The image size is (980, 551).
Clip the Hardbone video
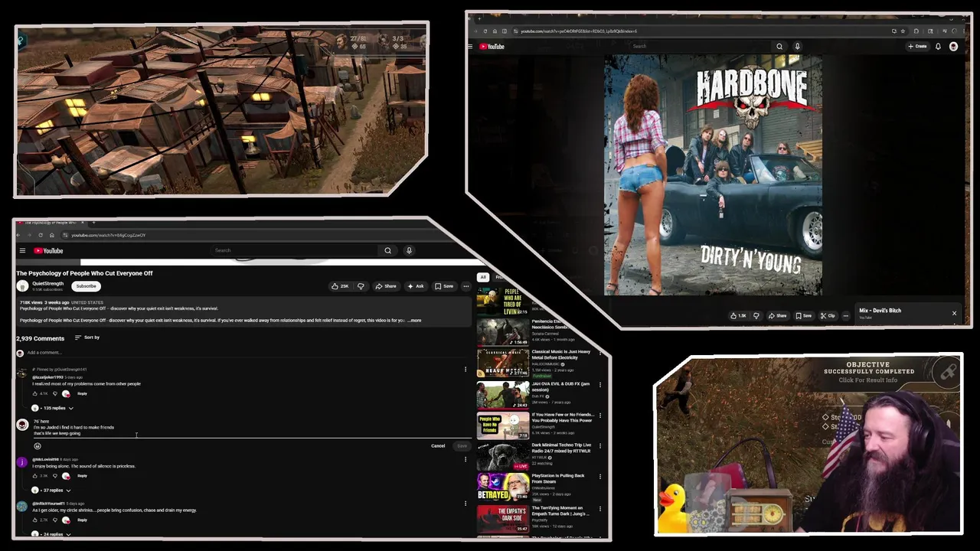tap(828, 315)
